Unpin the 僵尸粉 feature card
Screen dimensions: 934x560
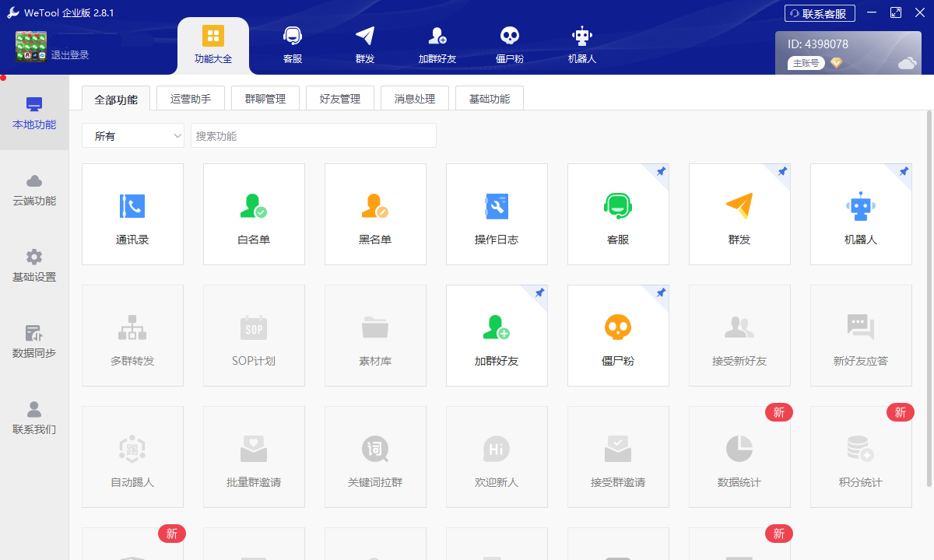[661, 293]
